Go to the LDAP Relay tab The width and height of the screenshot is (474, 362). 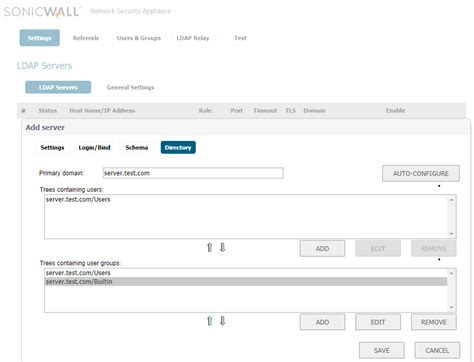pos(193,38)
